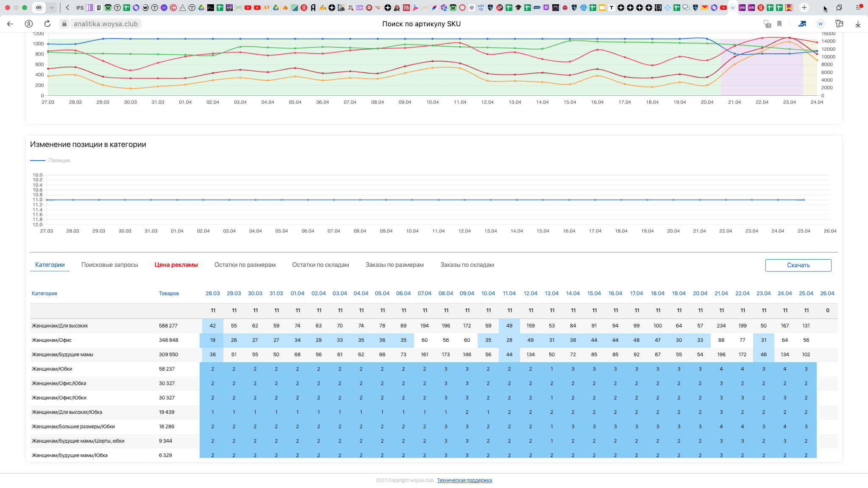This screenshot has width=868, height=488.
Task: Expand the tab list chevron dropdown
Action: coord(51,8)
